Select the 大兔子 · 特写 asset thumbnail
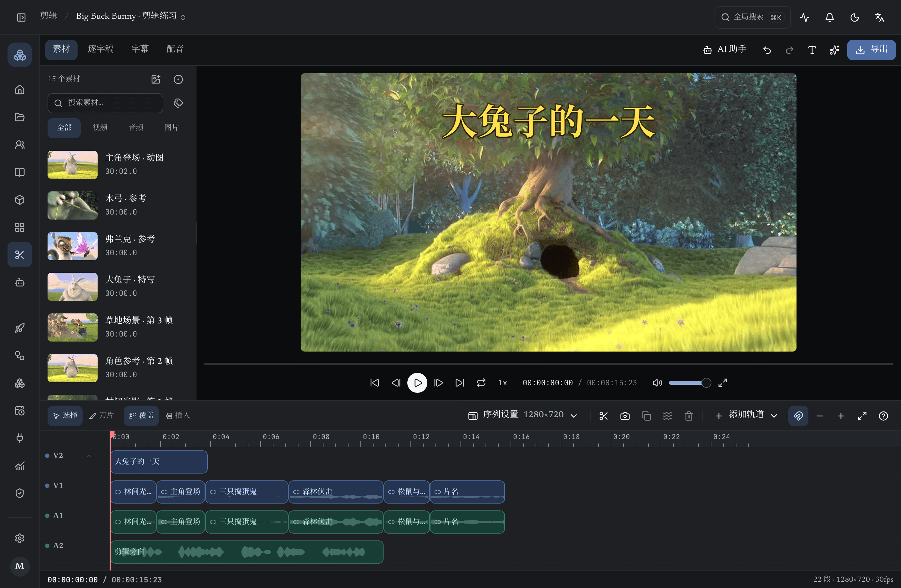The height and width of the screenshot is (588, 901). (73, 287)
